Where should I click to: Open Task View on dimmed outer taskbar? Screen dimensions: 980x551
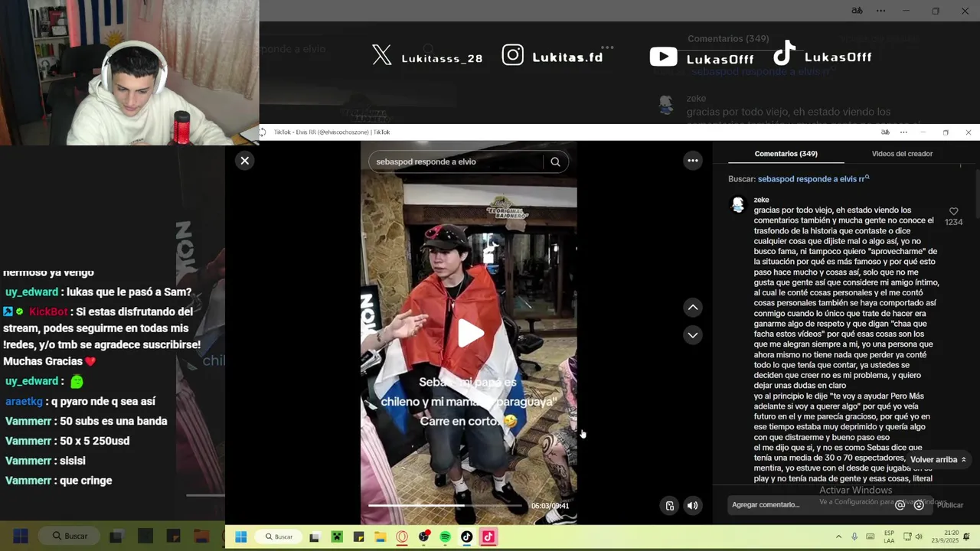[116, 536]
